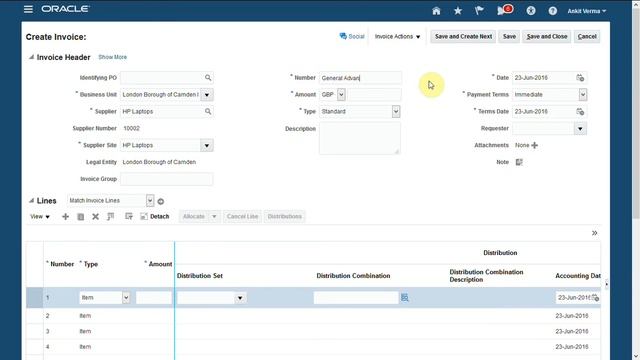640x360 pixels.
Task: Click Save and Close button
Action: coord(547,36)
